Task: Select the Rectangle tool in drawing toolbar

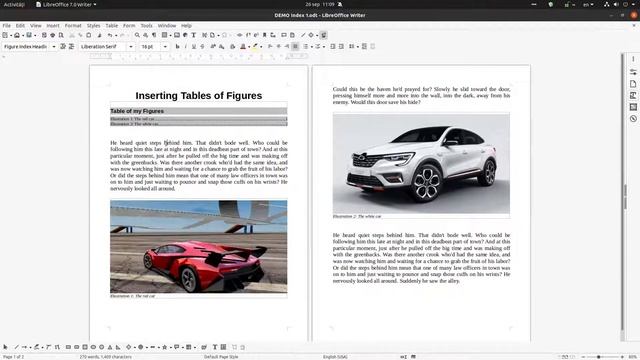Action: (68, 347)
